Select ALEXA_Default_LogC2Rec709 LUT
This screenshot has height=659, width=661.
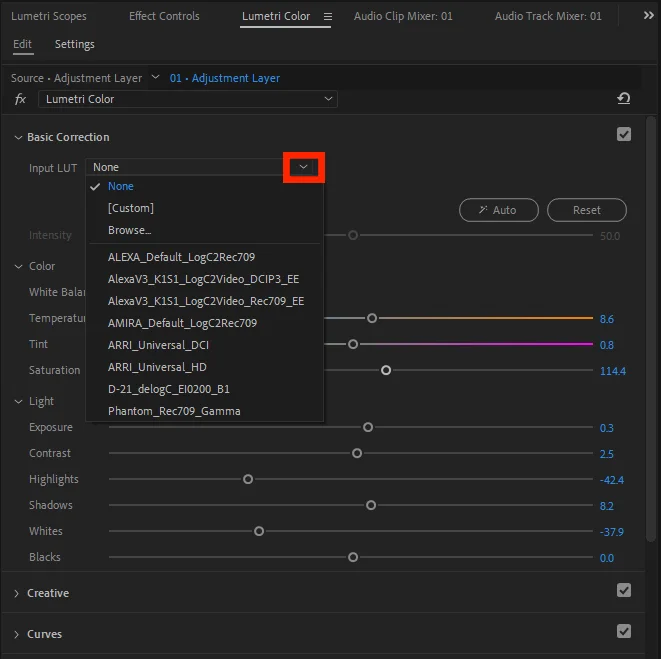(x=204, y=257)
